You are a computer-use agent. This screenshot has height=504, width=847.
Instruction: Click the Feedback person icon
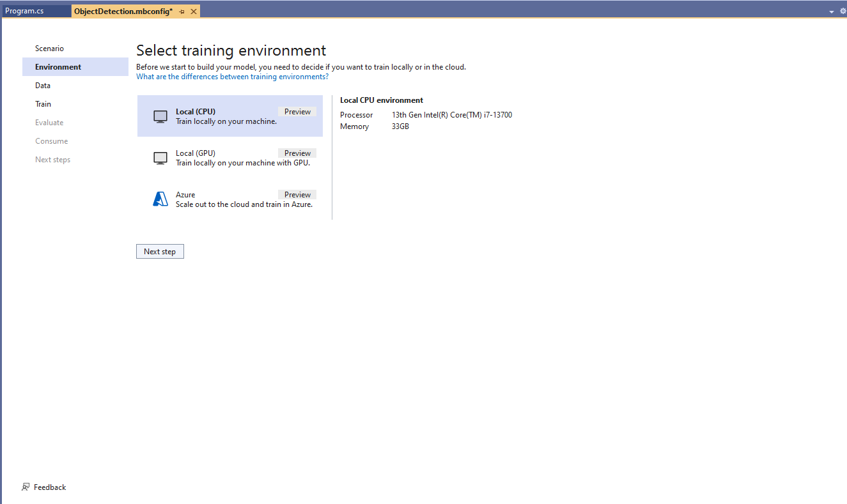point(26,487)
